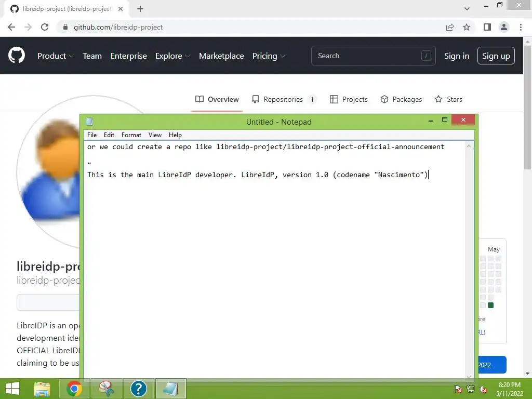Open a new Chrome tab
Viewport: 532px width, 399px height.
(x=140, y=9)
